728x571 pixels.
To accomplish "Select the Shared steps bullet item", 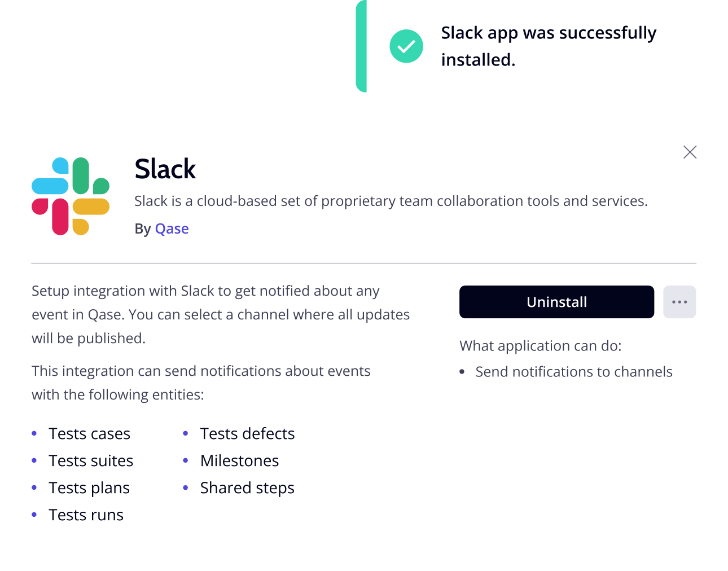I will (247, 487).
